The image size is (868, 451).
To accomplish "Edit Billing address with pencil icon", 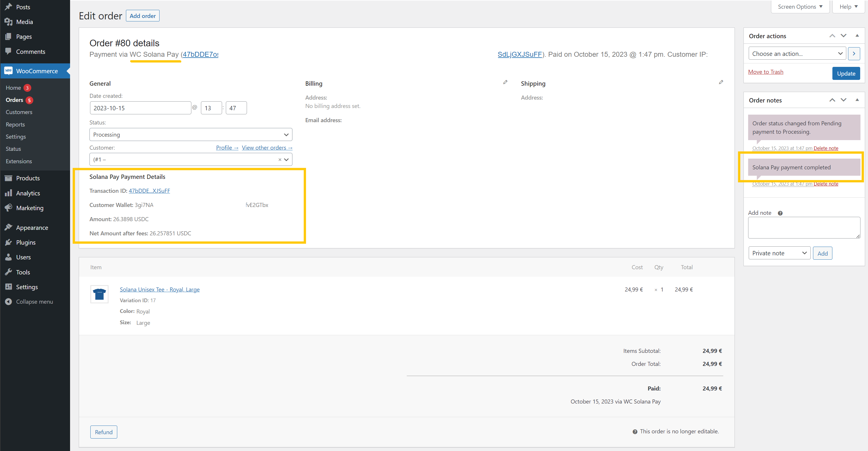I will coord(505,82).
